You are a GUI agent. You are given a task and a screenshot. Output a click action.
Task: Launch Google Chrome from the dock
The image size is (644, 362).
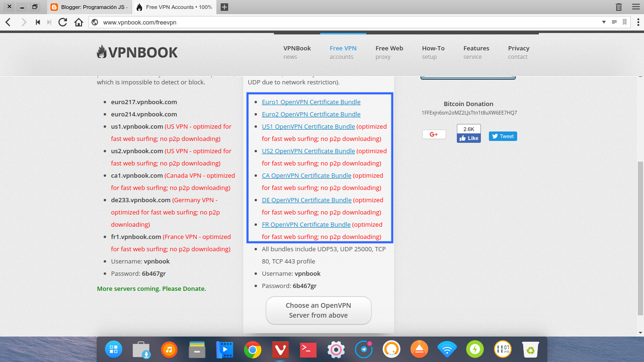pyautogui.click(x=253, y=349)
